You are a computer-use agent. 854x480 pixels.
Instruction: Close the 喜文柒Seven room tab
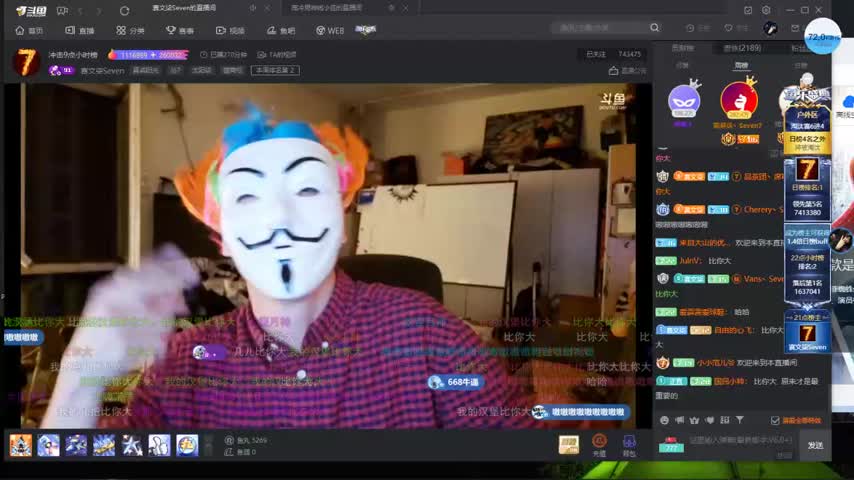pyautogui.click(x=267, y=8)
